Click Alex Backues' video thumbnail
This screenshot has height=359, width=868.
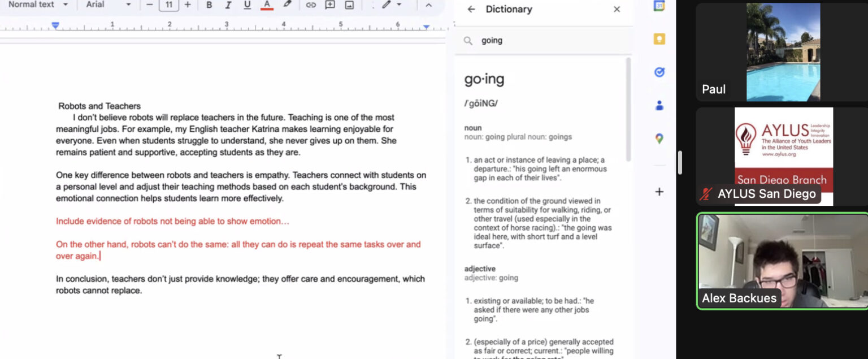(x=782, y=261)
